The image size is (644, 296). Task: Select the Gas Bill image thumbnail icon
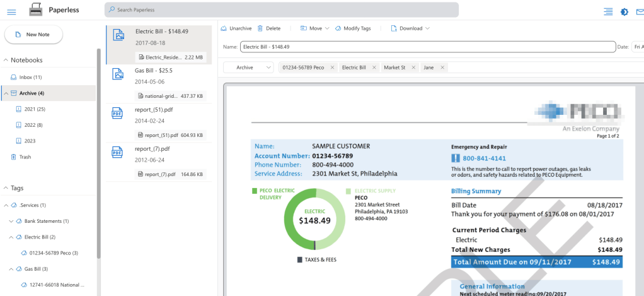tap(117, 74)
